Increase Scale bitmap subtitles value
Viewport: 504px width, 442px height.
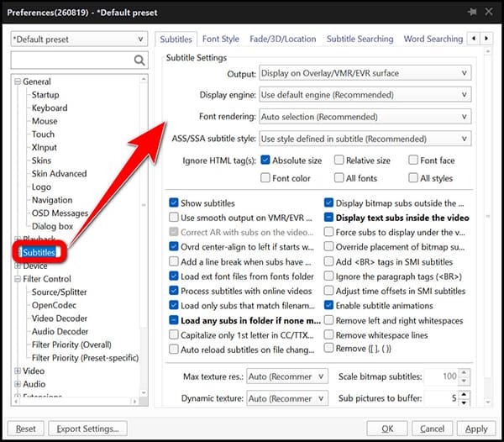464,372
